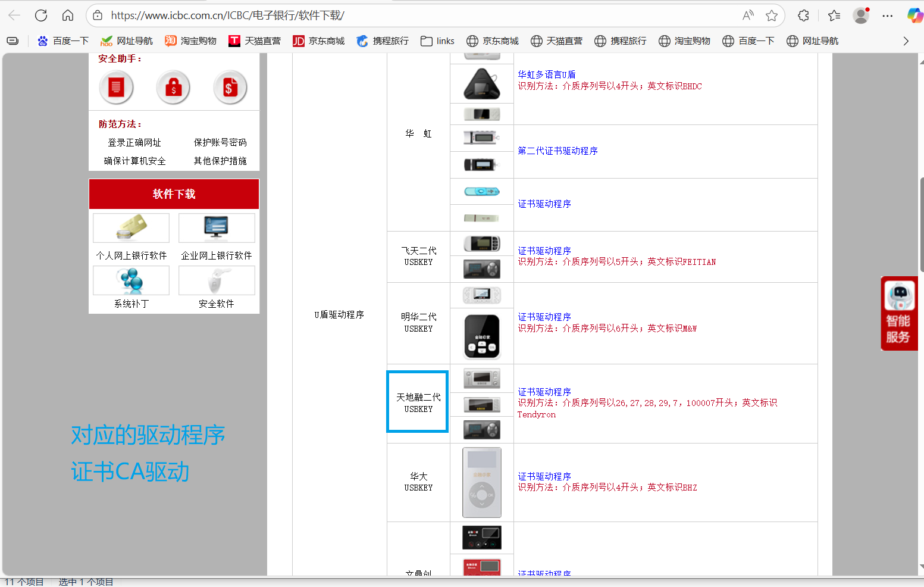Go to browser home page
The image size is (924, 587).
68,15
